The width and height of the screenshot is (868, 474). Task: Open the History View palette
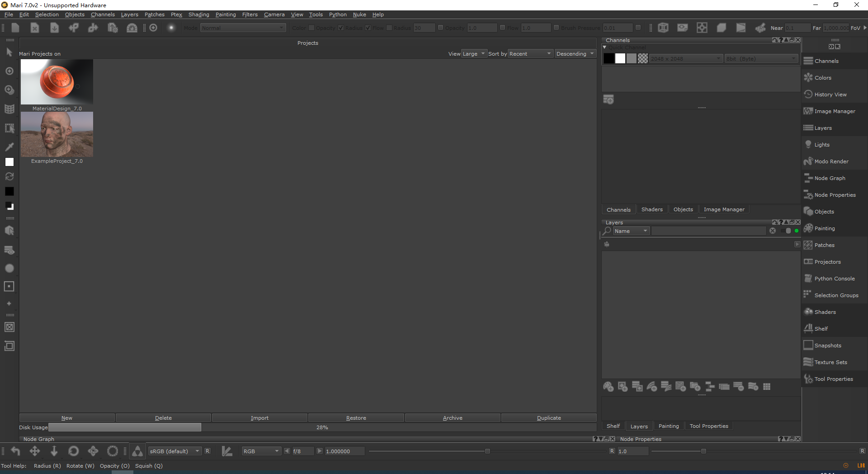click(x=830, y=94)
